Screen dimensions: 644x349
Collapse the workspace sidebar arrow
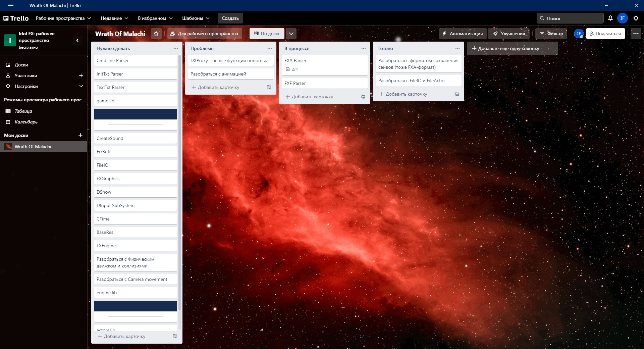tap(77, 40)
